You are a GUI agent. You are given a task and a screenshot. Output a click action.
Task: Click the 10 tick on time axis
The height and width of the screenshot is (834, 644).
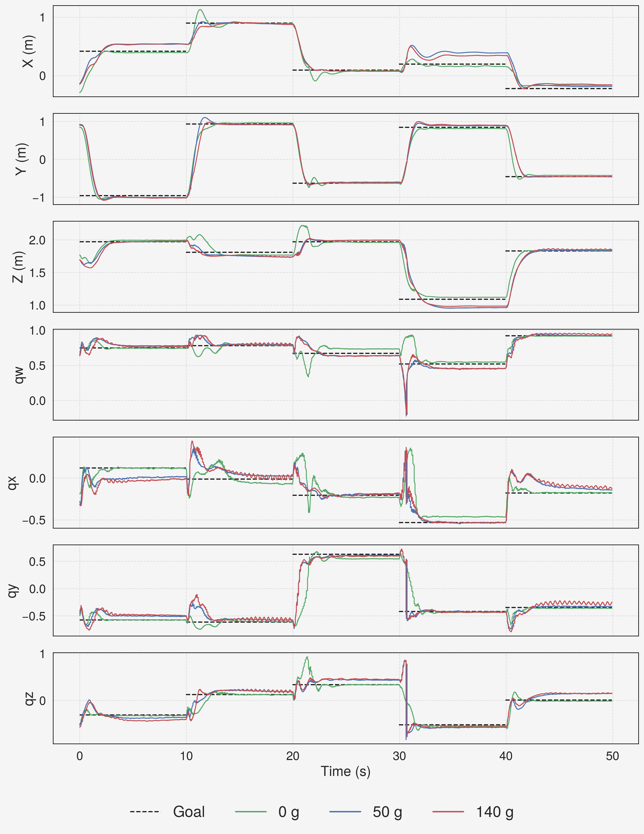click(x=186, y=756)
